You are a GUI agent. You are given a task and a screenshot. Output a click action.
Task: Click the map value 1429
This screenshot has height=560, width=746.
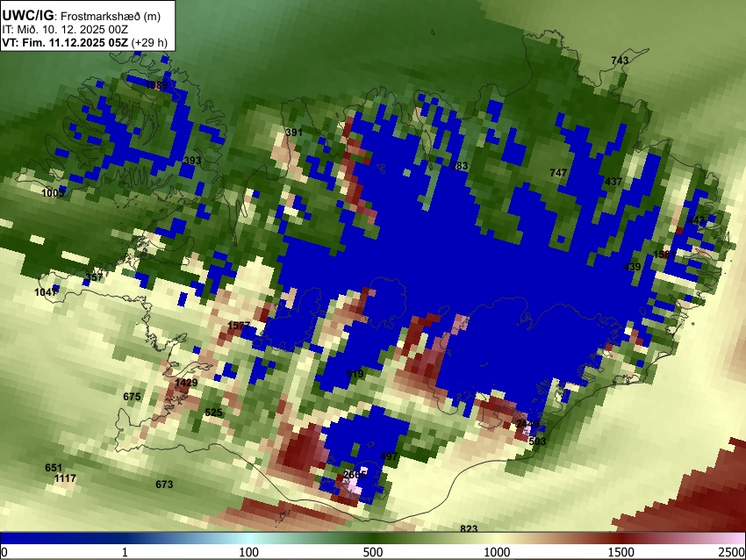point(186,383)
